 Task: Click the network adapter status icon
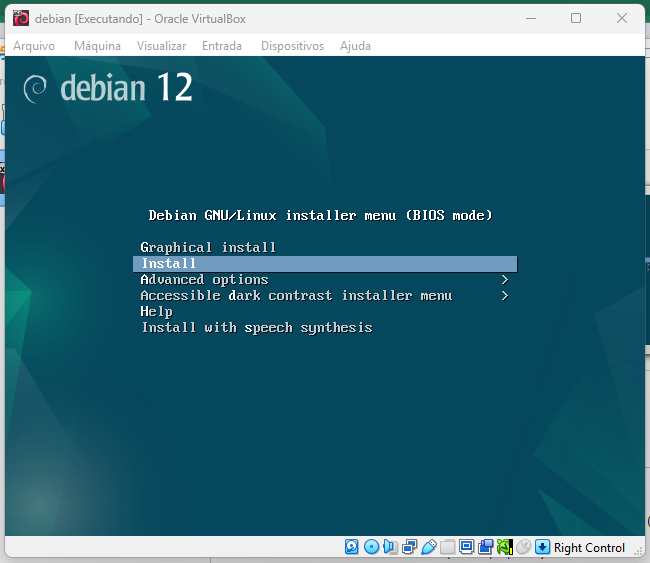point(410,547)
